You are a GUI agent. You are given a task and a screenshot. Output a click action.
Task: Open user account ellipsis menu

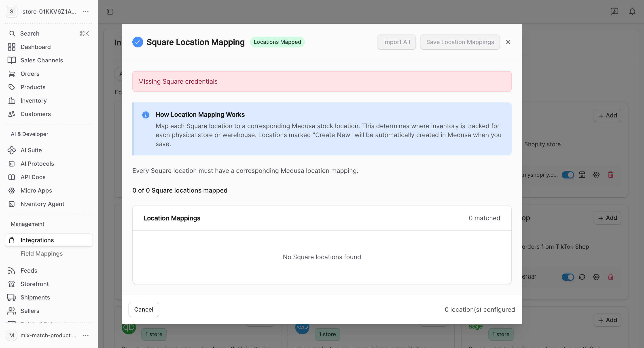(86, 335)
